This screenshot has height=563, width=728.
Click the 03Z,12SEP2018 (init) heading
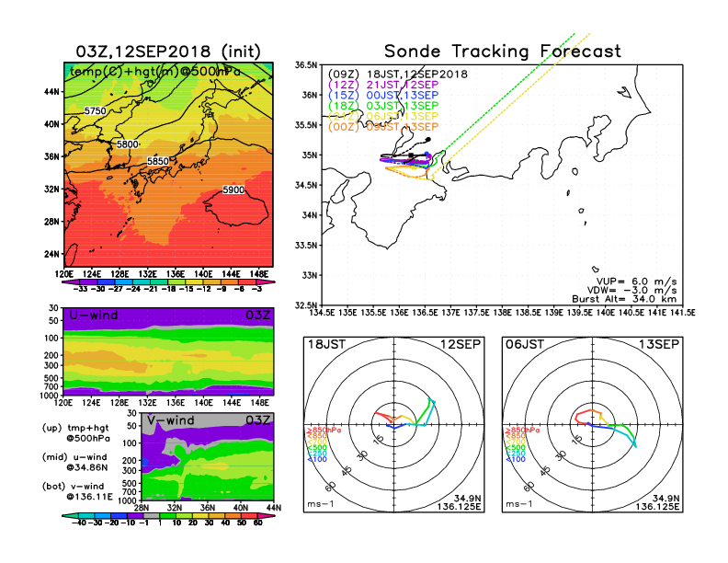pyautogui.click(x=167, y=50)
